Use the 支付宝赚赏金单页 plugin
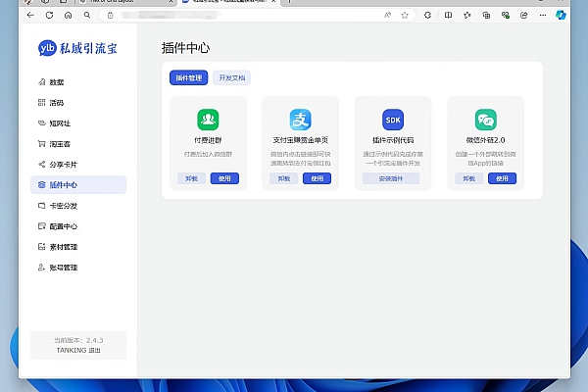The height and width of the screenshot is (392, 588). click(317, 178)
